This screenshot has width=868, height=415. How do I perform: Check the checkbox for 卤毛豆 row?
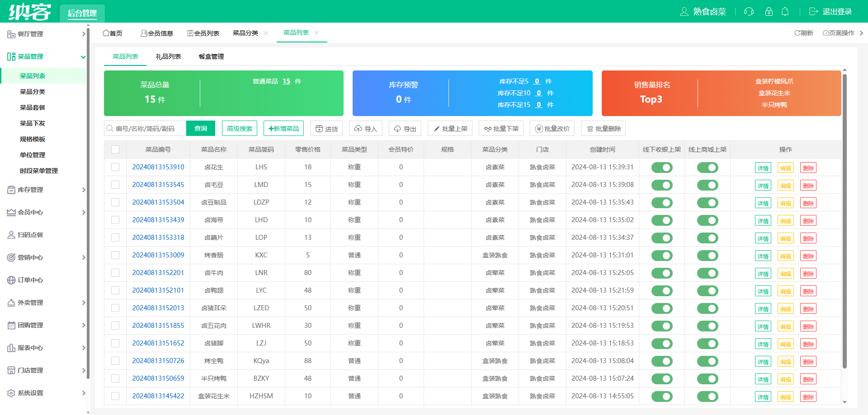click(x=115, y=185)
